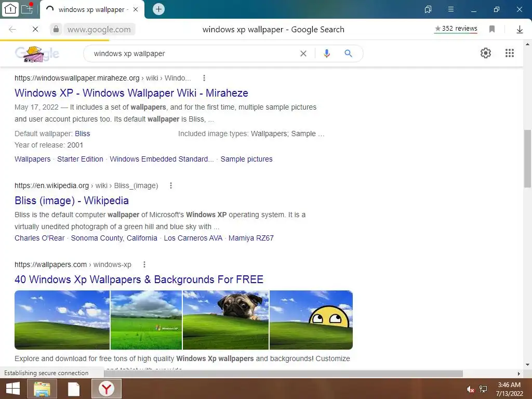Open the Bliss default wallpaper link
This screenshot has width=532, height=399.
[83, 134]
